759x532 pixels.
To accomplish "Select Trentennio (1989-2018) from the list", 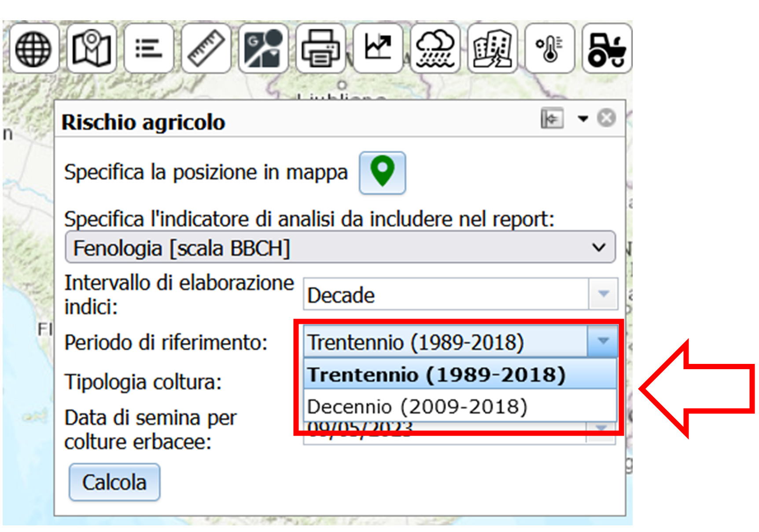I will coord(460,374).
